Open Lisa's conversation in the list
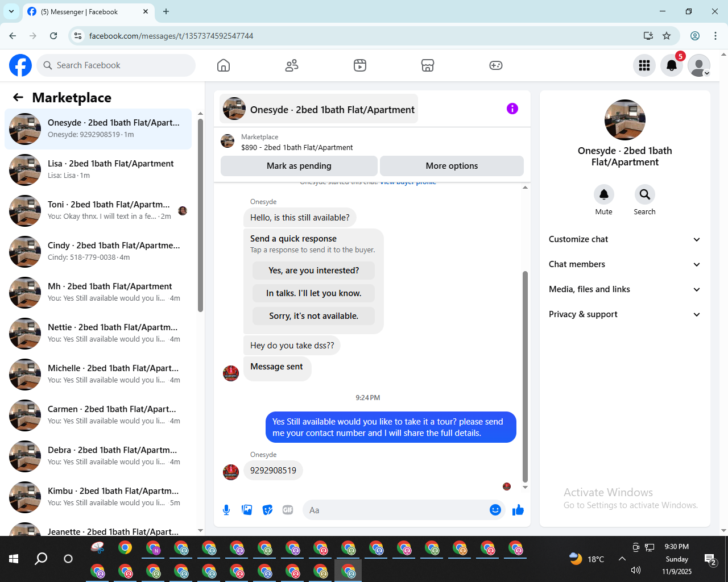 click(x=98, y=169)
